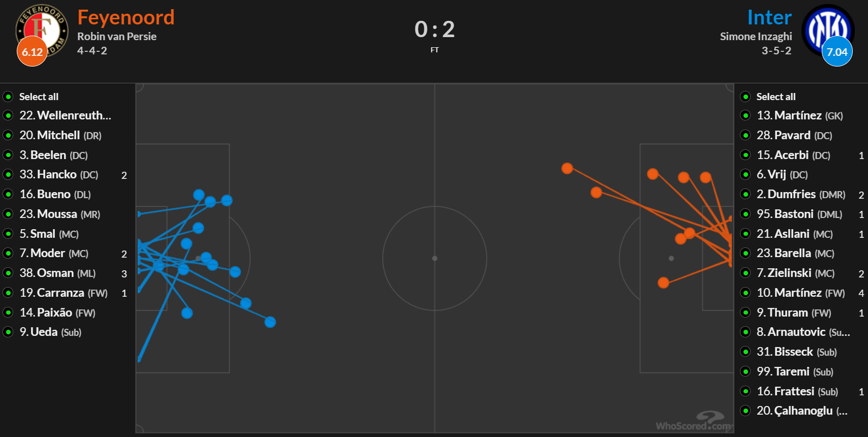Open the Feyenoord team name link
The height and width of the screenshot is (437, 868).
coord(126,17)
